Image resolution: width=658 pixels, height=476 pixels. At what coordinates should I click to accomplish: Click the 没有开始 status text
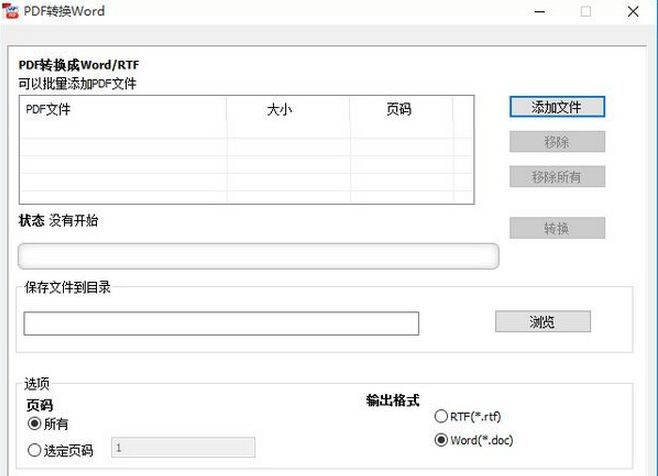tap(73, 220)
